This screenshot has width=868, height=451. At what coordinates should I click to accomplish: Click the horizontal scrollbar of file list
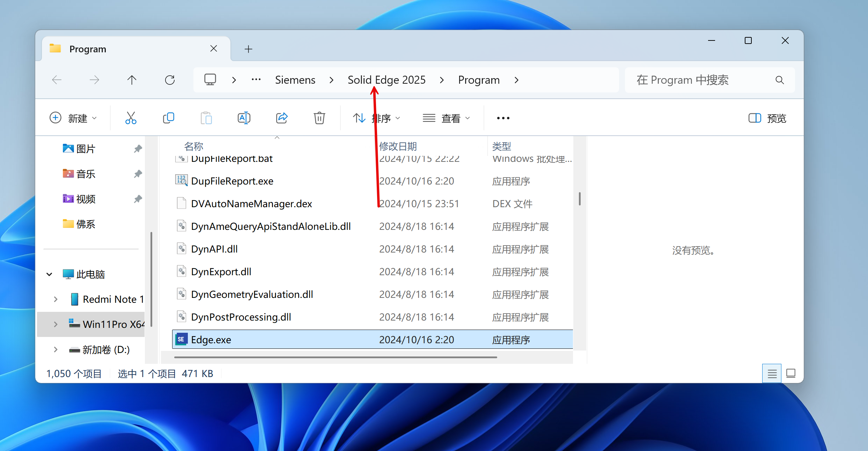335,357
